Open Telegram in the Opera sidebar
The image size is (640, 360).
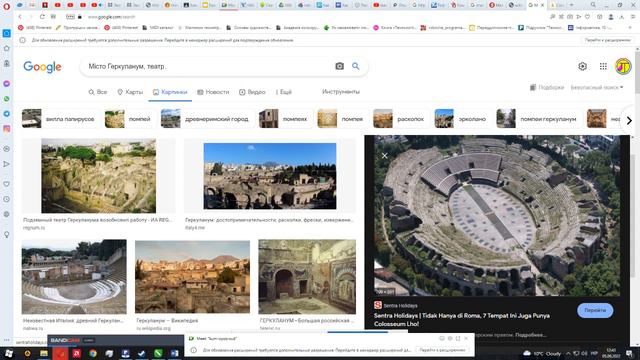pyautogui.click(x=7, y=113)
